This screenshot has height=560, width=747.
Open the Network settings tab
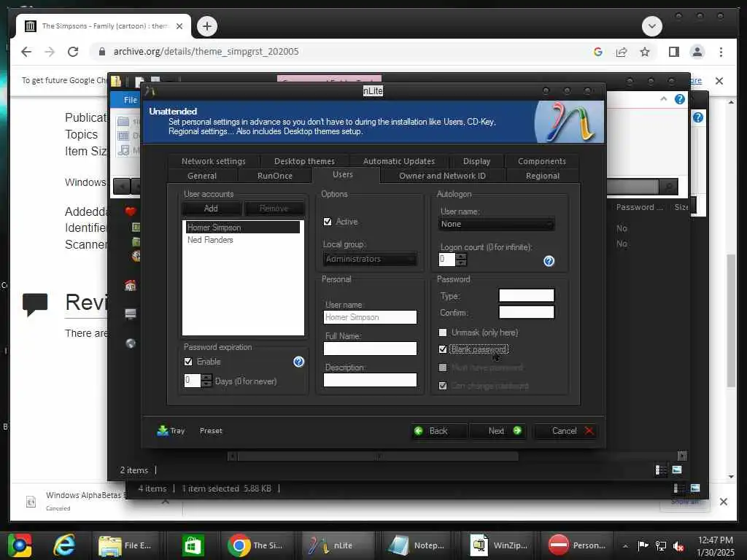pyautogui.click(x=214, y=161)
